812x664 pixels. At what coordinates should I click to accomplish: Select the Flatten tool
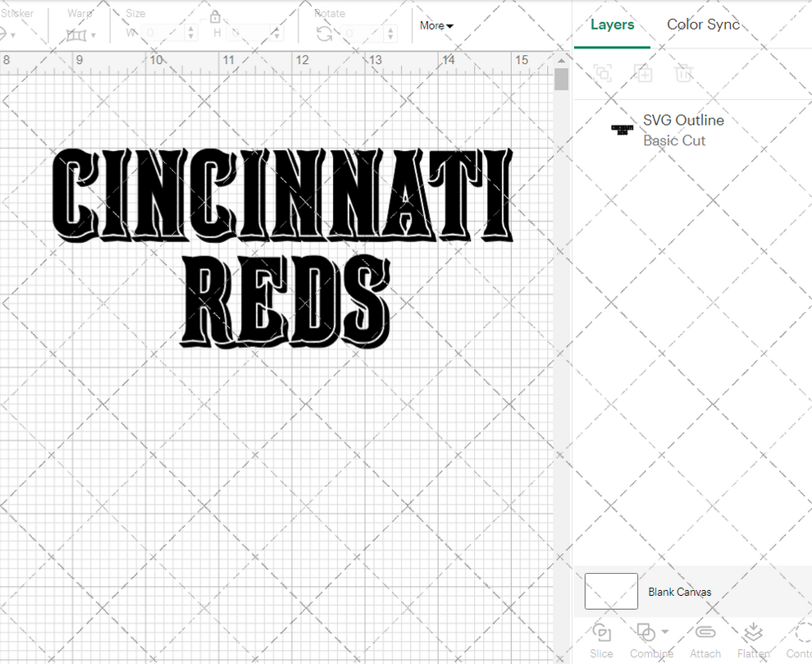pos(753,632)
